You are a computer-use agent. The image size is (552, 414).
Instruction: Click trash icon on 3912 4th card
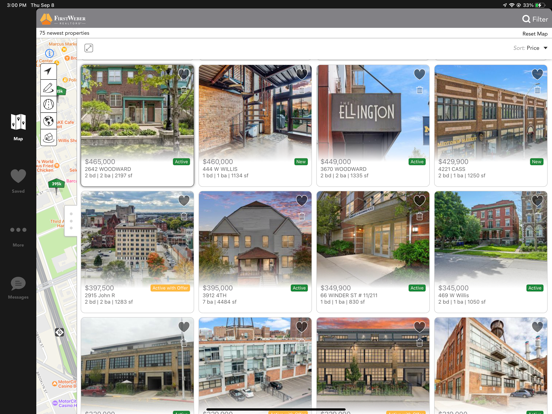click(x=302, y=216)
